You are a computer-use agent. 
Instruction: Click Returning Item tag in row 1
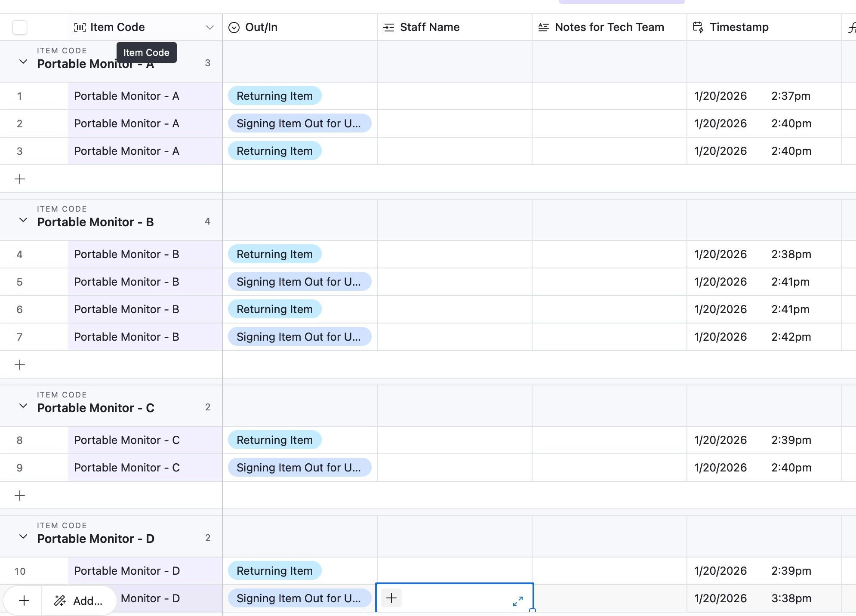click(x=274, y=96)
